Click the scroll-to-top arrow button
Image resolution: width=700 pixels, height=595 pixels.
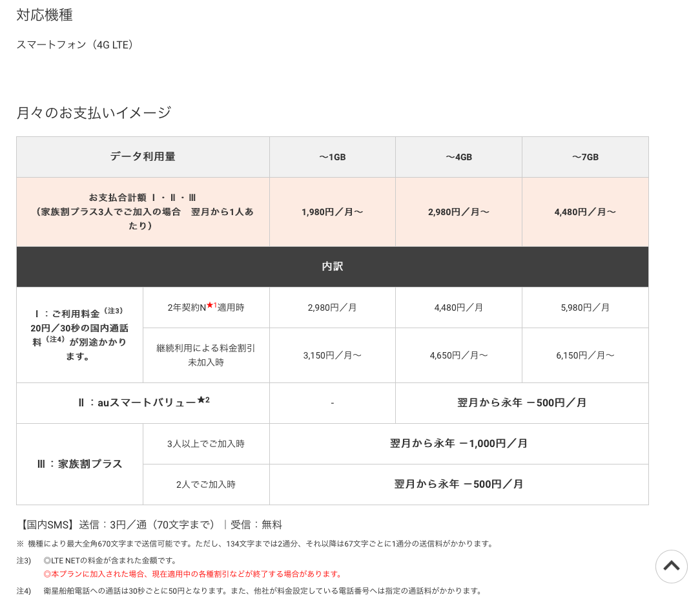[x=671, y=566]
